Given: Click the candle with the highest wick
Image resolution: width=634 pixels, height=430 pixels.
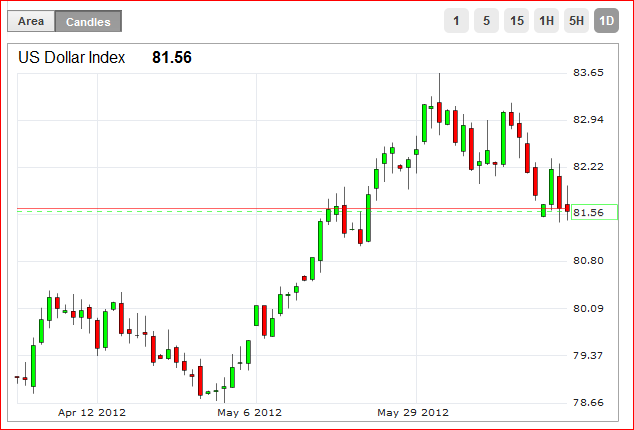Looking at the screenshot, I should pos(440,112).
